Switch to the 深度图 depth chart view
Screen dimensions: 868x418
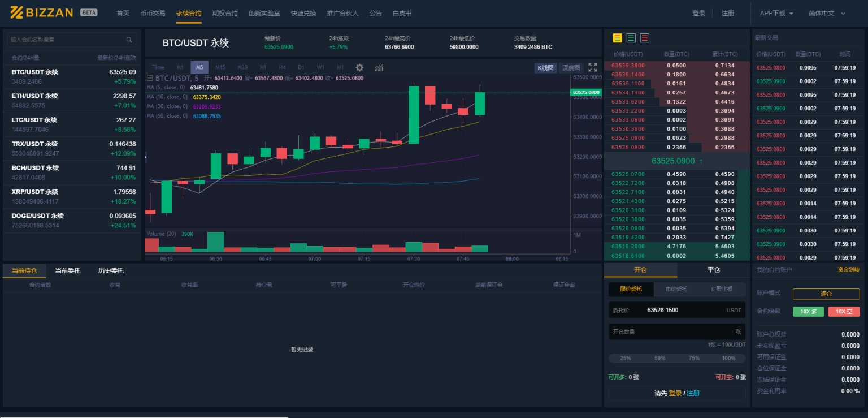coord(571,68)
